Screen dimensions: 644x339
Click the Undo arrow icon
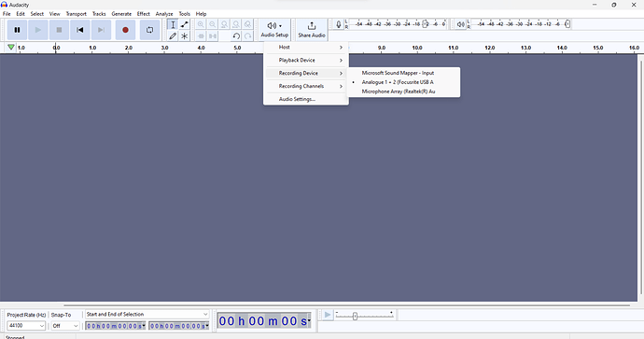(236, 36)
